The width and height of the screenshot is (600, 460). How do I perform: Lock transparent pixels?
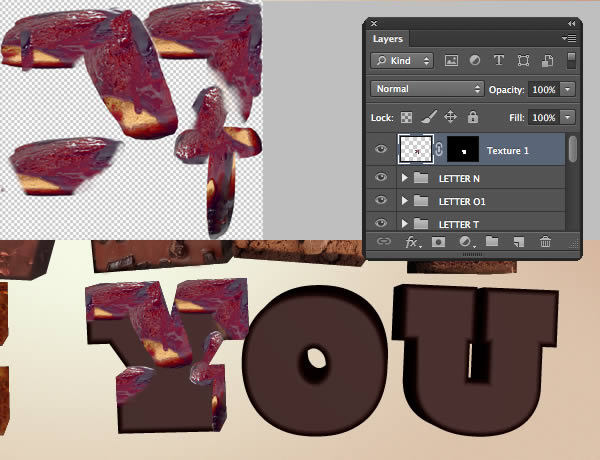(x=406, y=117)
